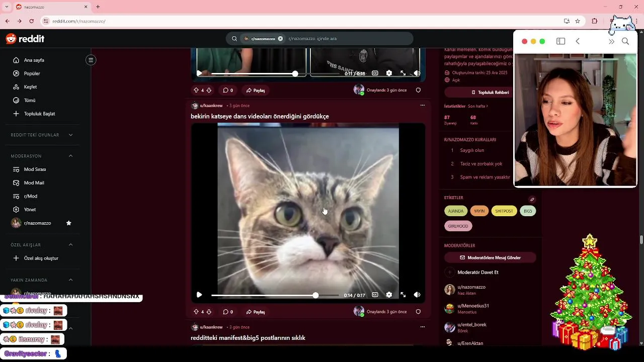The width and height of the screenshot is (644, 362).
Task: Enter fullscreen on the cat video
Action: 403,295
